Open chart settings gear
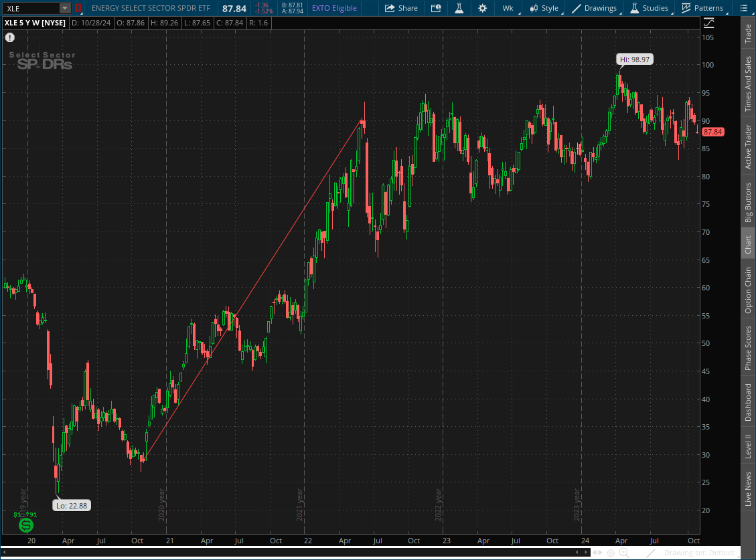 (x=482, y=8)
